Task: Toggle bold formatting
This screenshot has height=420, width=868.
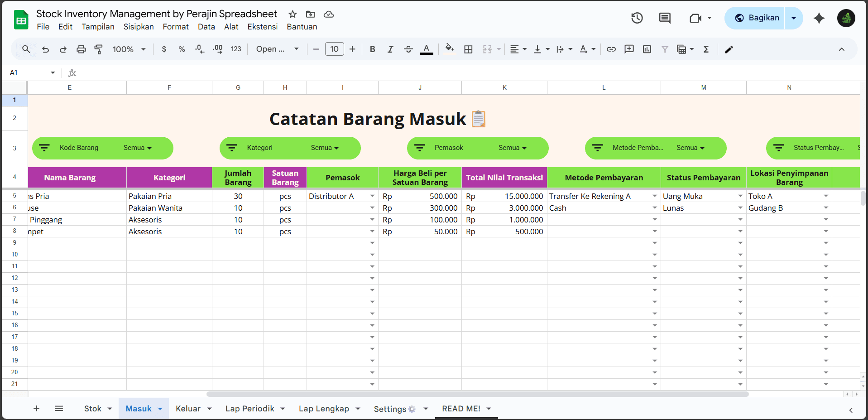Action: click(372, 49)
